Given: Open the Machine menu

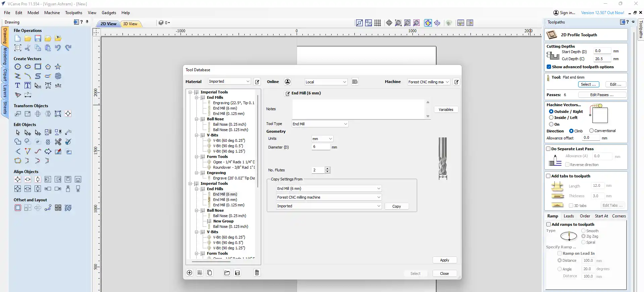Looking at the screenshot, I should click(52, 13).
